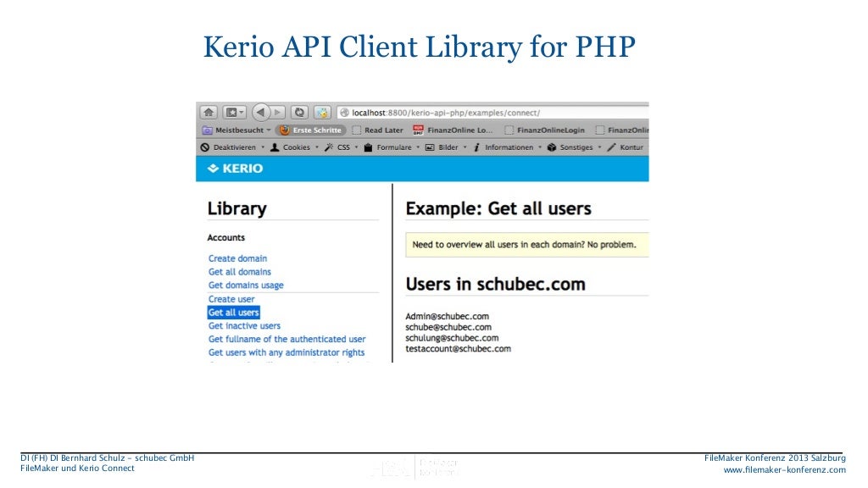This screenshot has width=868, height=488.
Task: Open the FinanzOnline Lo... bookmark
Action: pos(453,130)
